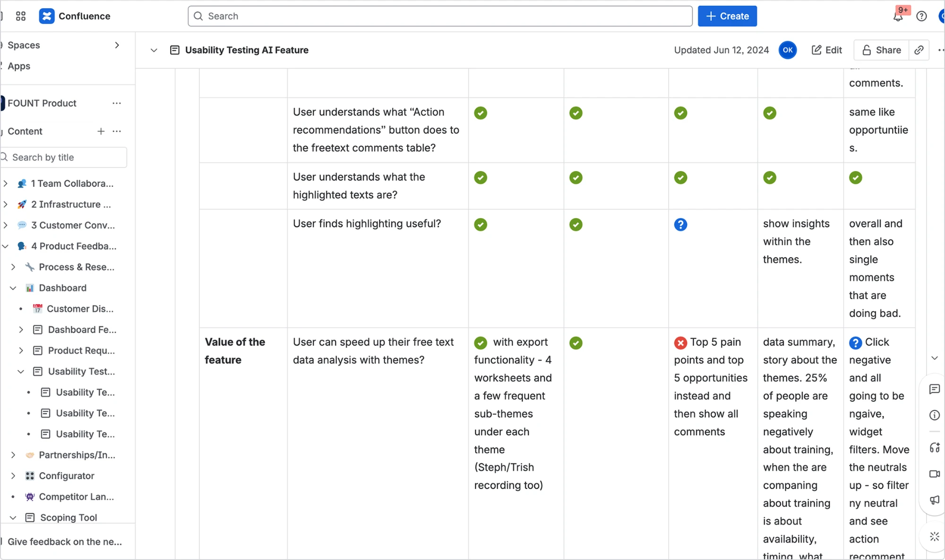The image size is (945, 560).
Task: Collapse the Usability Test... parent page
Action: point(21,372)
